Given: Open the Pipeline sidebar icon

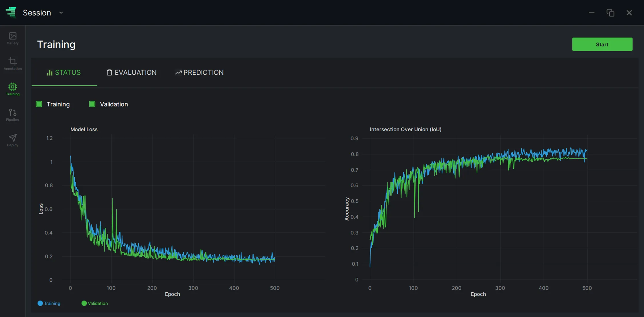Looking at the screenshot, I should pos(13,112).
